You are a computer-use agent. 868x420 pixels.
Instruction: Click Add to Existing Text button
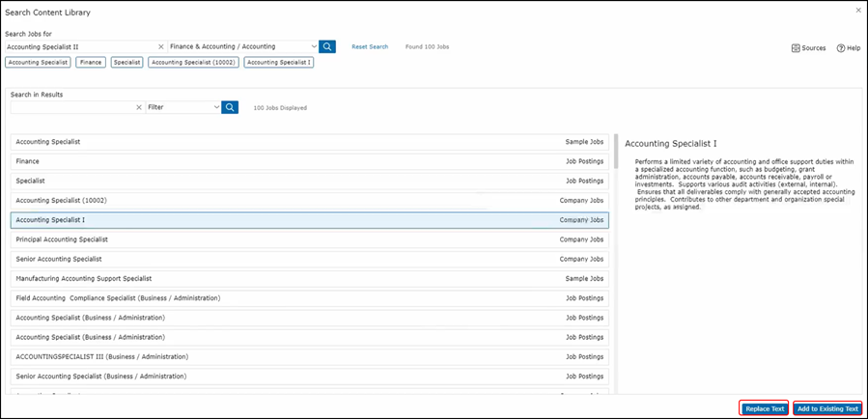coord(827,408)
